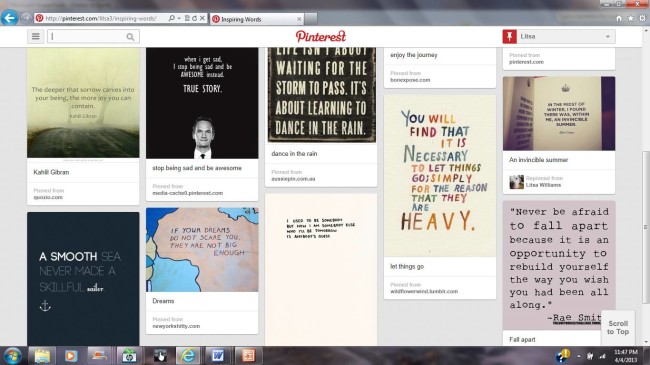Visit newyorkshitty.com source link
Screen dimensions: 650x365
click(x=176, y=326)
